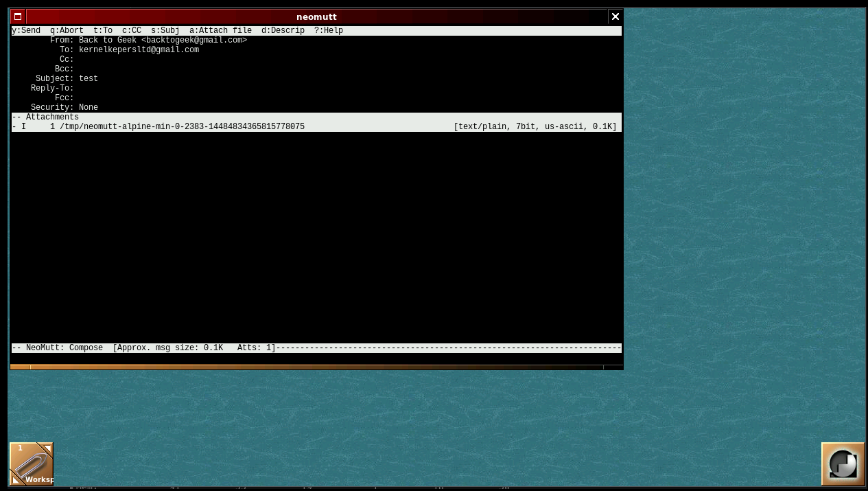Click the q:Abort shortcut in help bar
Screen dimensions: 868x491
(67, 31)
